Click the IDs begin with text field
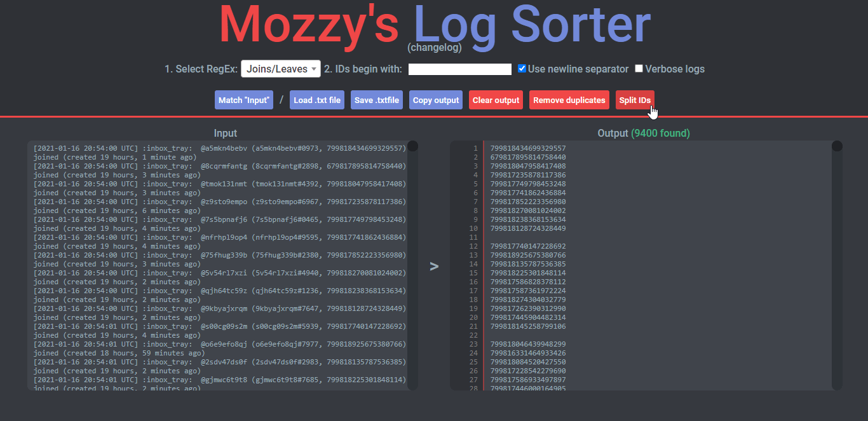This screenshot has height=421, width=868. click(459, 69)
